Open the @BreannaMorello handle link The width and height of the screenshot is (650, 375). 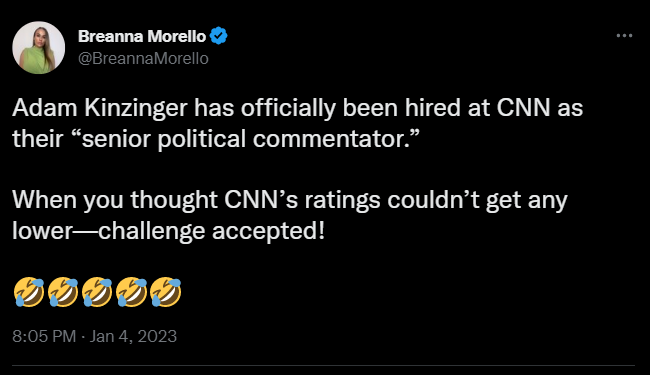pyautogui.click(x=143, y=58)
